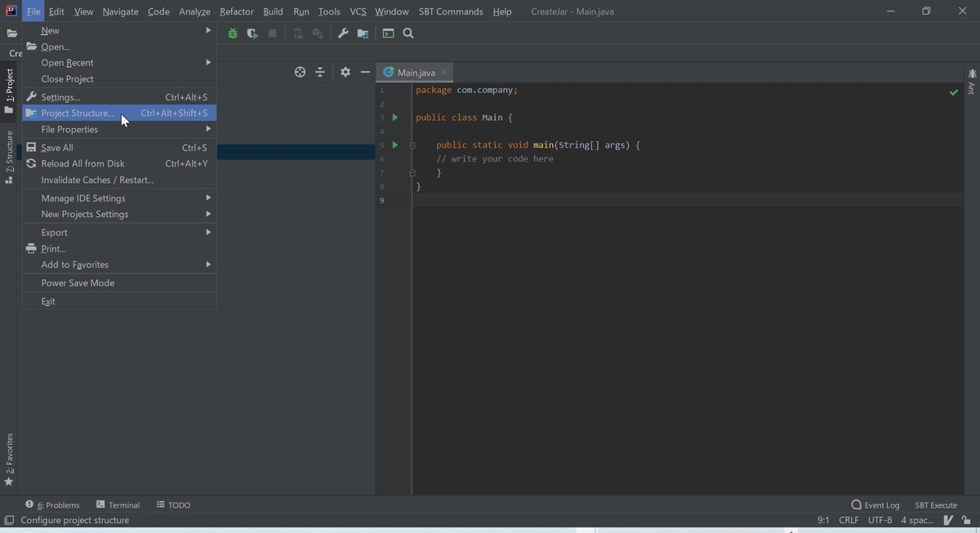Choose Invalidate Caches / Restart

pyautogui.click(x=95, y=180)
